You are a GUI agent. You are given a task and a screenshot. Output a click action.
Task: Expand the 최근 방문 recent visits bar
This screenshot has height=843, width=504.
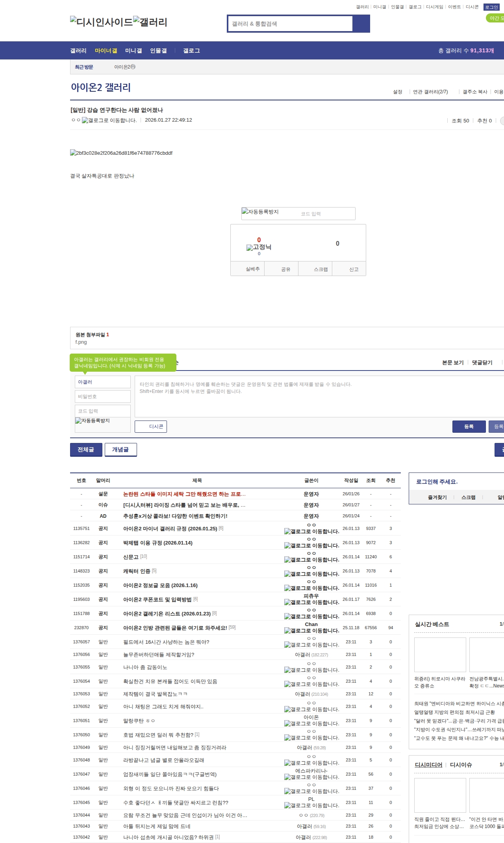click(84, 67)
